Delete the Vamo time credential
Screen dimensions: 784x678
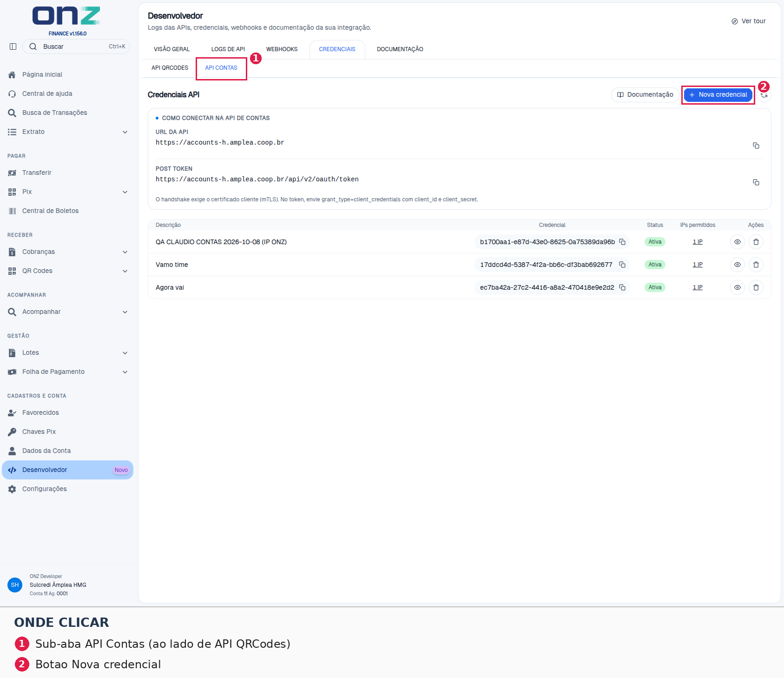[756, 265]
